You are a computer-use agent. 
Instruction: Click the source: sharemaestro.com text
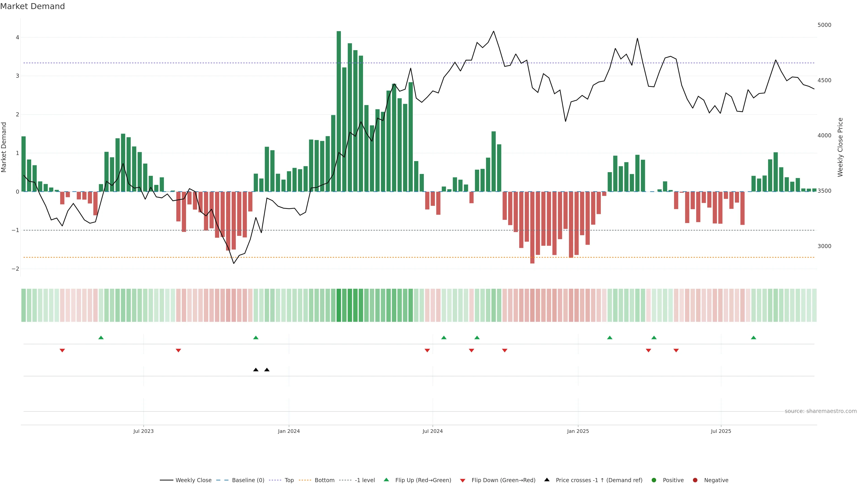821,411
